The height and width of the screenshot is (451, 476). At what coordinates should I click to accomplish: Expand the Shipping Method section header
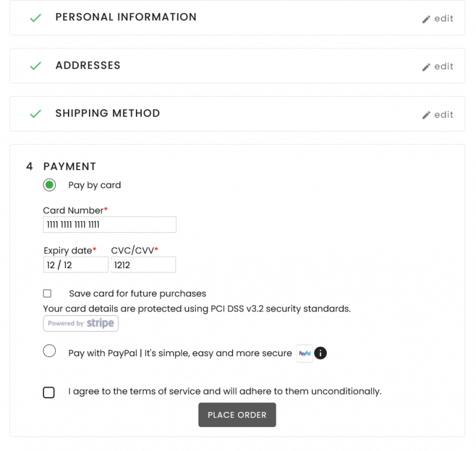pos(108,114)
